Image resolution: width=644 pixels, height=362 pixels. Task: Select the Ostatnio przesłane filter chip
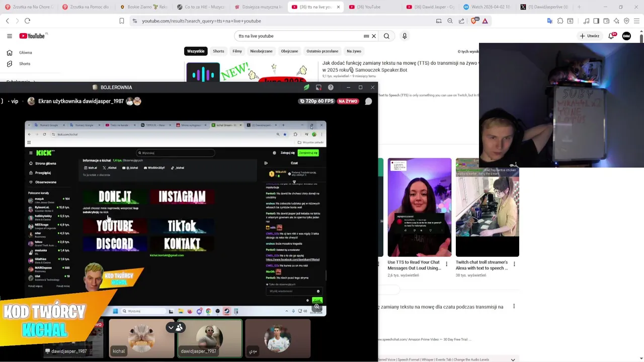pos(323,51)
